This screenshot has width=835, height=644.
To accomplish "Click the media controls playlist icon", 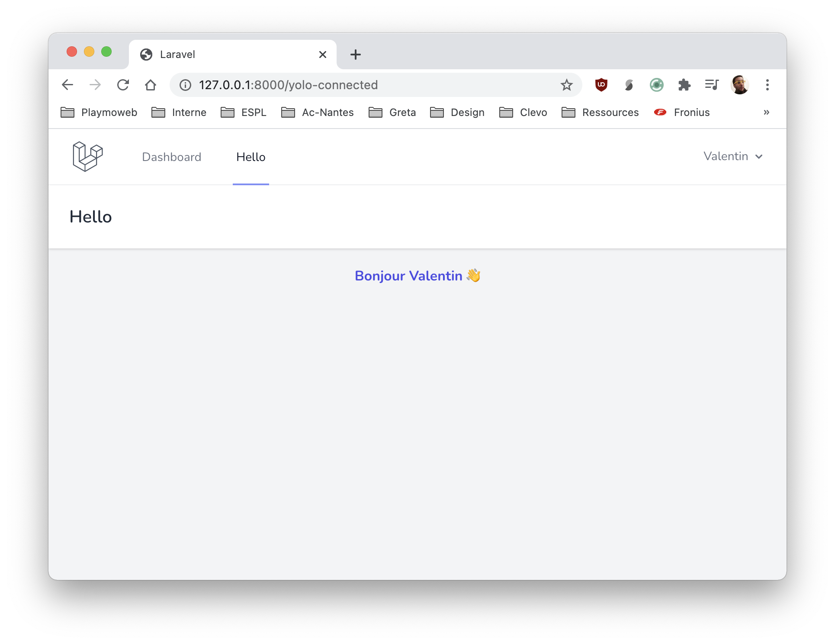I will click(712, 85).
